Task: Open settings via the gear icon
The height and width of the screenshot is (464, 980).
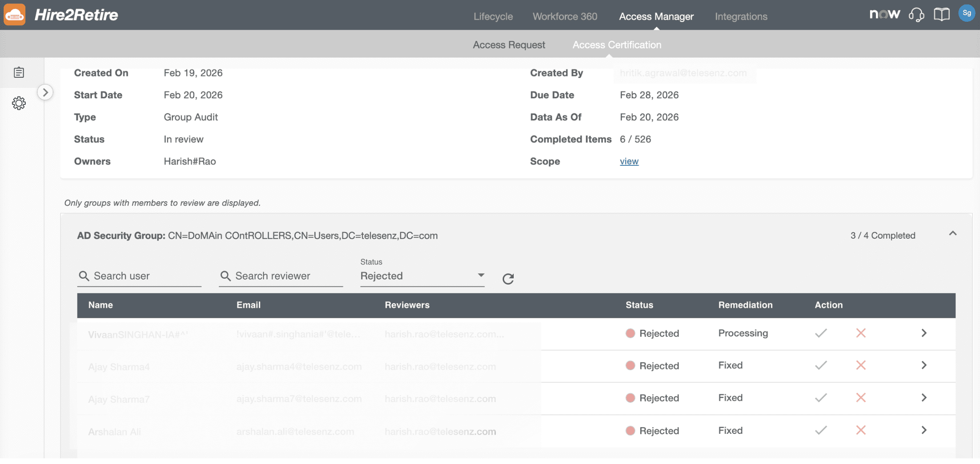Action: click(x=19, y=103)
